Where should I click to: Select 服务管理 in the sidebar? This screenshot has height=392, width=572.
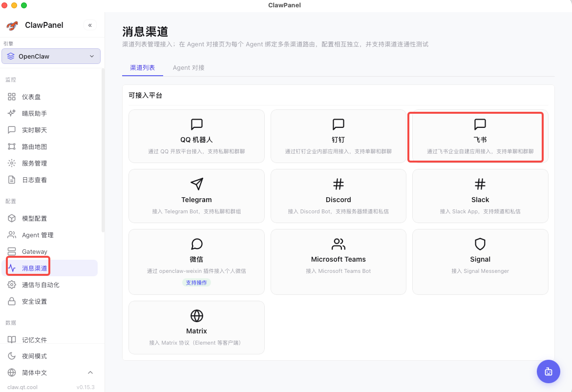click(x=34, y=164)
